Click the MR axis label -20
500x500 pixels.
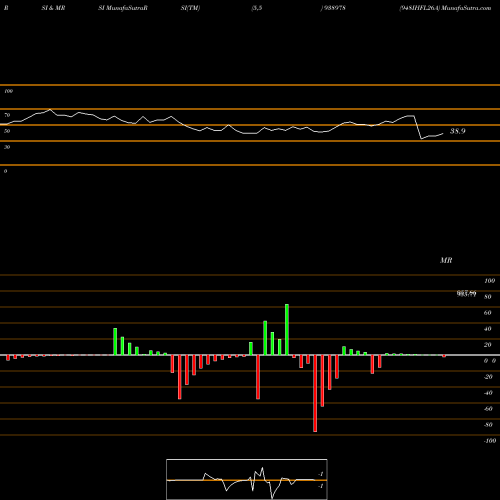click(488, 377)
